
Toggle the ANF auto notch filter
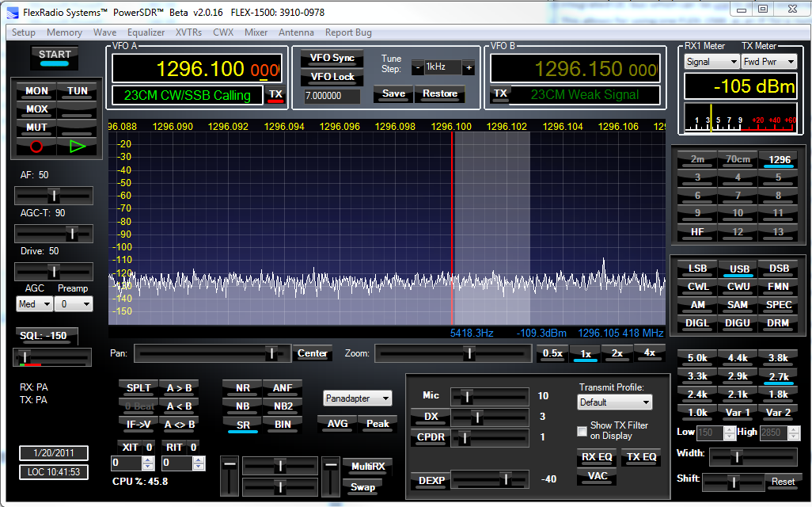283,388
